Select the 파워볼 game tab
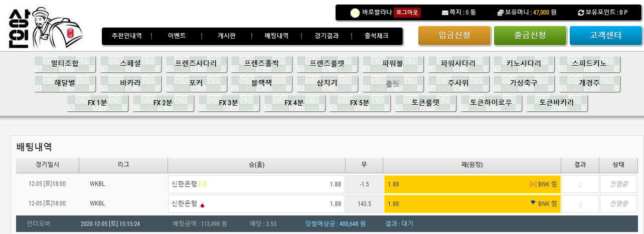 (x=393, y=64)
